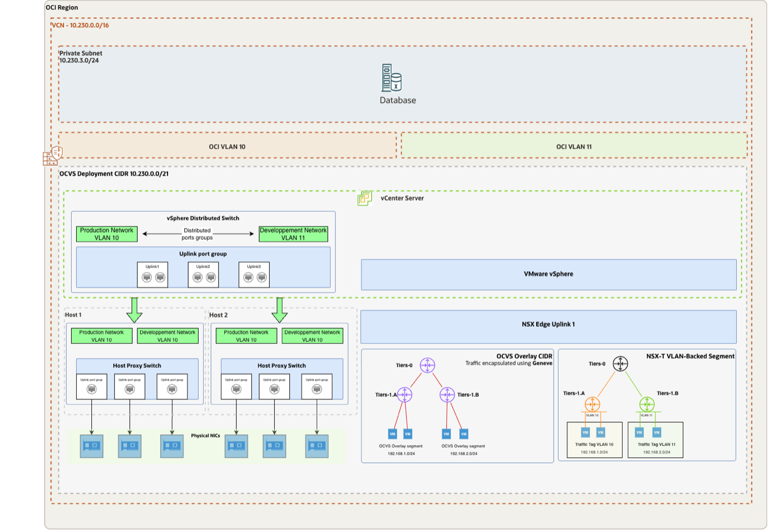770x532 pixels.
Task: Select the firewall shield icon beside OCI VLAN 10
Action: click(x=53, y=156)
